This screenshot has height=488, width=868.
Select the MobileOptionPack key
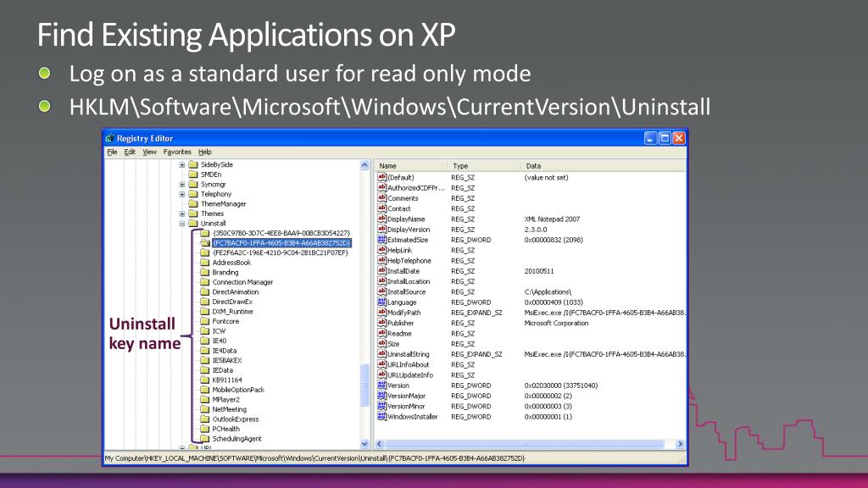tap(238, 390)
